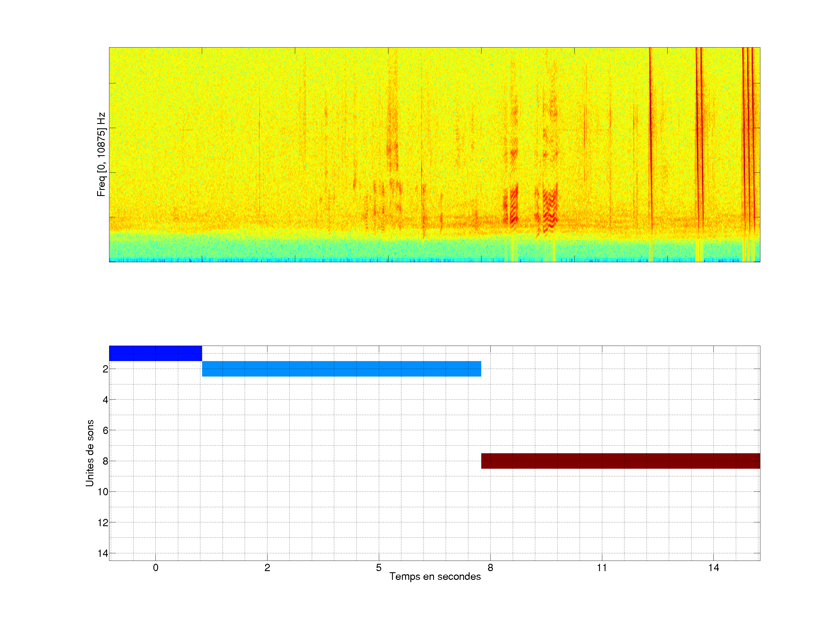840x630 pixels.
Task: Click the y-axis tick label 12
Action: [103, 523]
